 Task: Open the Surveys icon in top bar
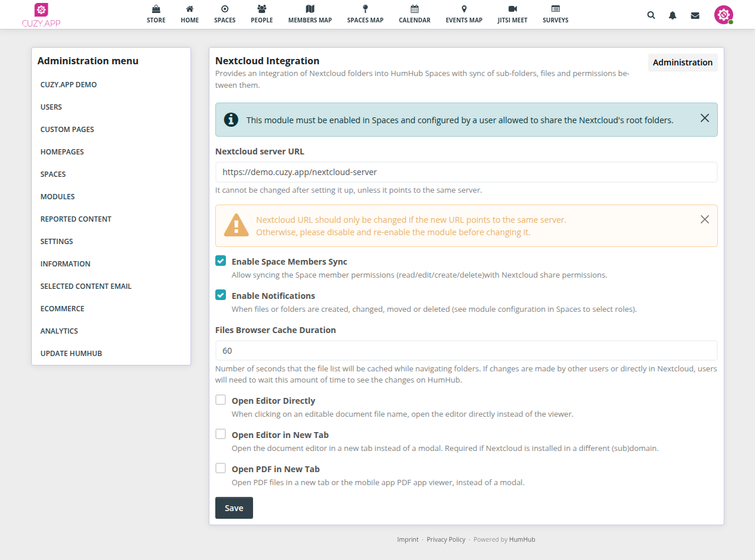555,9
